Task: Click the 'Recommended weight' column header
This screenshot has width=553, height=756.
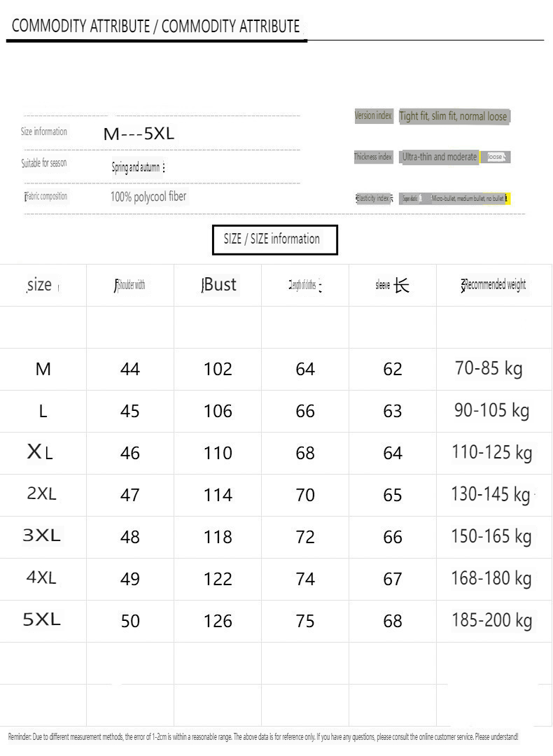Action: pos(493,285)
